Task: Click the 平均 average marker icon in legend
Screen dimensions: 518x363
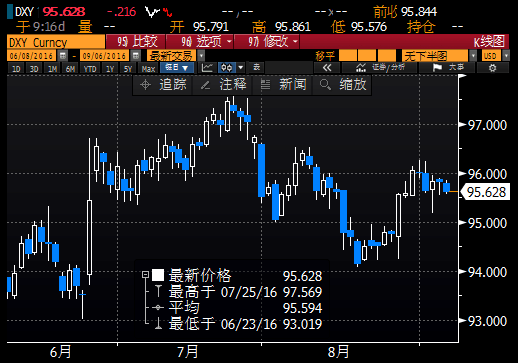Action: 158,307
